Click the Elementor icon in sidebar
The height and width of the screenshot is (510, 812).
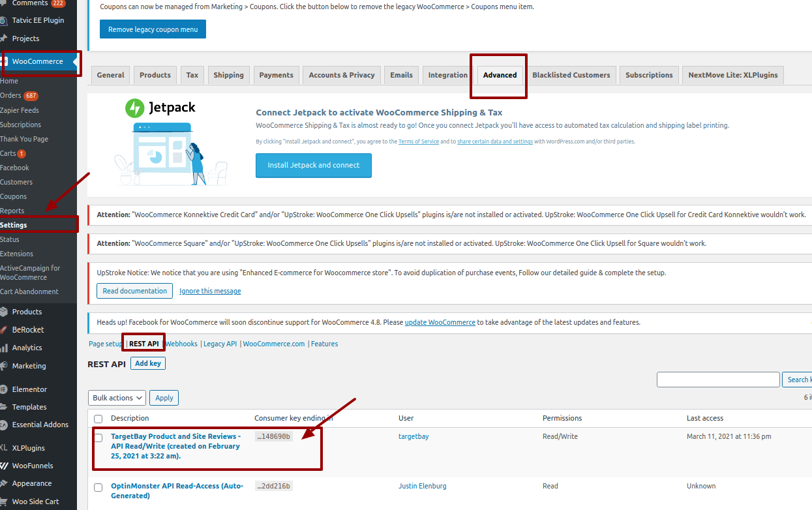point(3,389)
